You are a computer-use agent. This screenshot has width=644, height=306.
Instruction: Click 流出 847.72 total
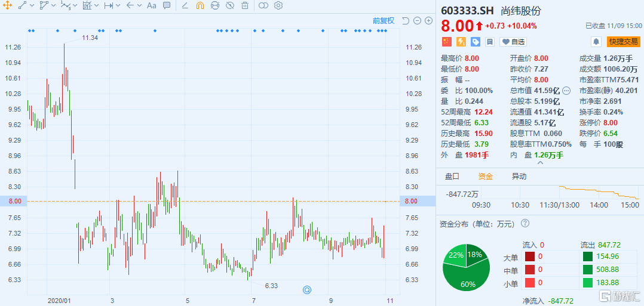609,245
